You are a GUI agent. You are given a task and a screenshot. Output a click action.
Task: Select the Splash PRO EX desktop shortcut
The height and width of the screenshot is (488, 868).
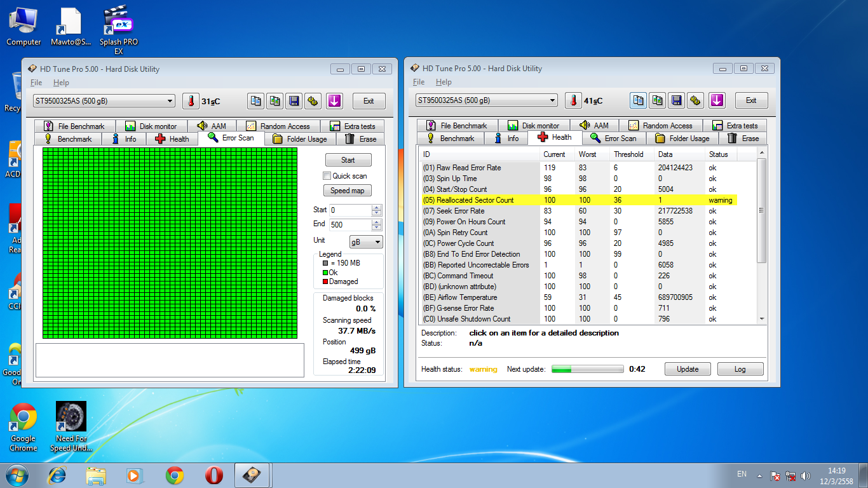[118, 30]
